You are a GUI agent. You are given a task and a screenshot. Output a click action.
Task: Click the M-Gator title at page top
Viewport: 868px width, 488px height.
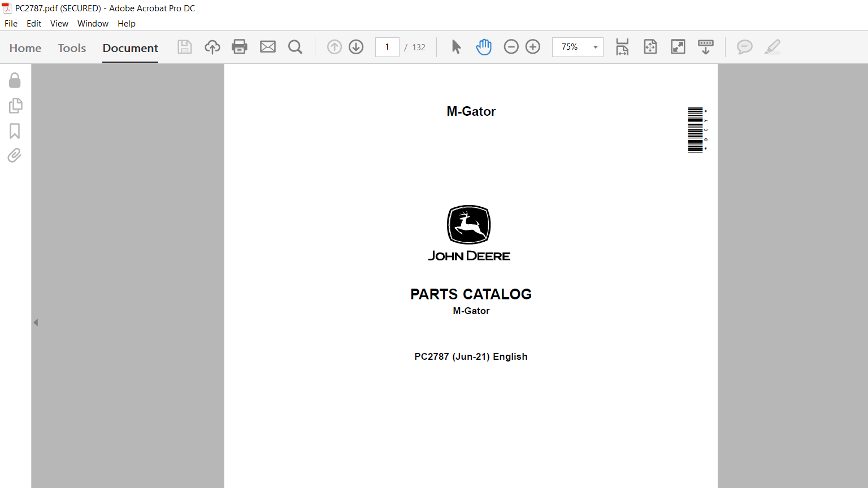click(471, 111)
